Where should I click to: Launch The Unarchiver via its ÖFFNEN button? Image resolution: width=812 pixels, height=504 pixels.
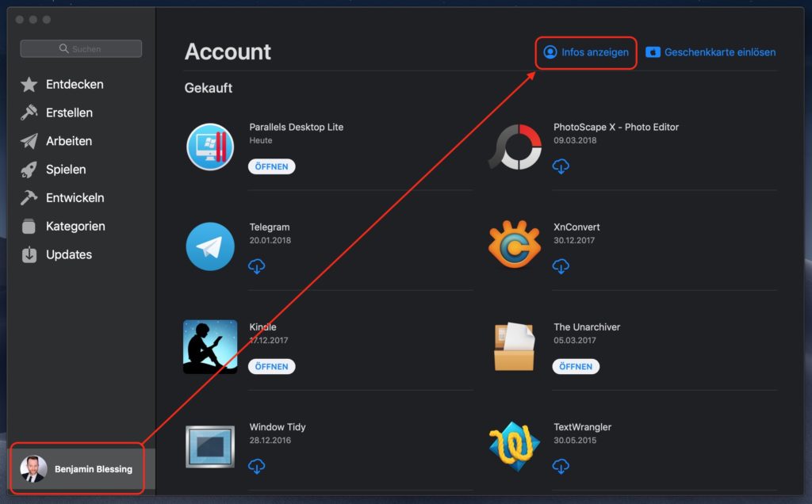tap(576, 366)
